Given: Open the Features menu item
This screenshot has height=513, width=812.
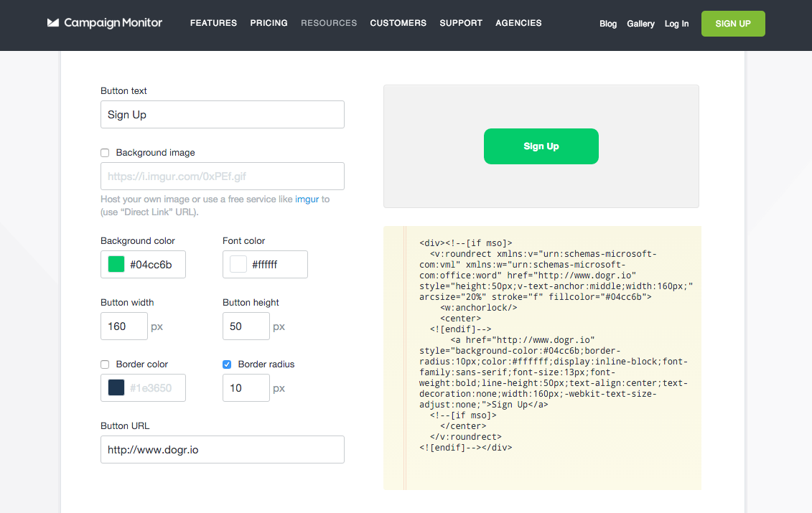Looking at the screenshot, I should tap(213, 23).
